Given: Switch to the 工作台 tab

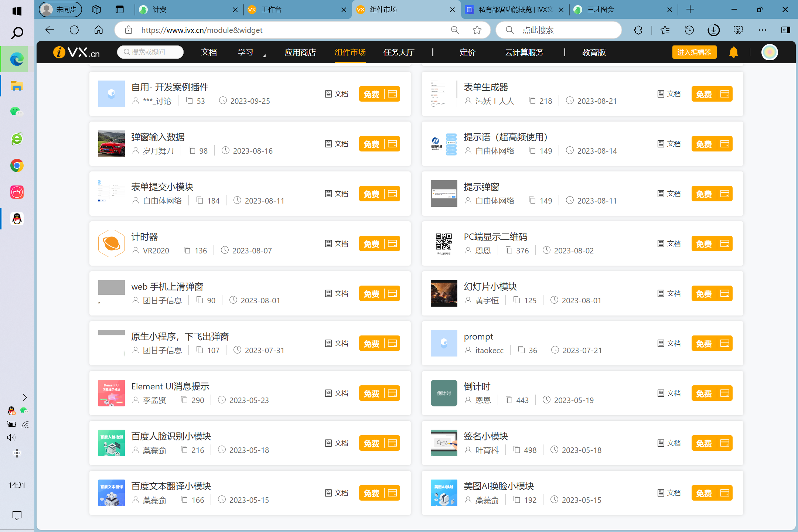Looking at the screenshot, I should click(297, 10).
